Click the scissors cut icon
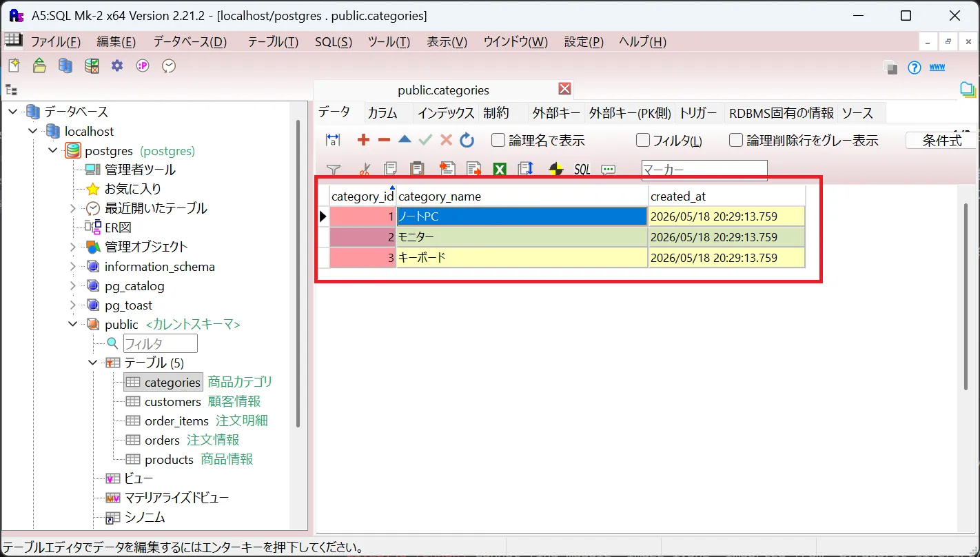 pyautogui.click(x=365, y=169)
